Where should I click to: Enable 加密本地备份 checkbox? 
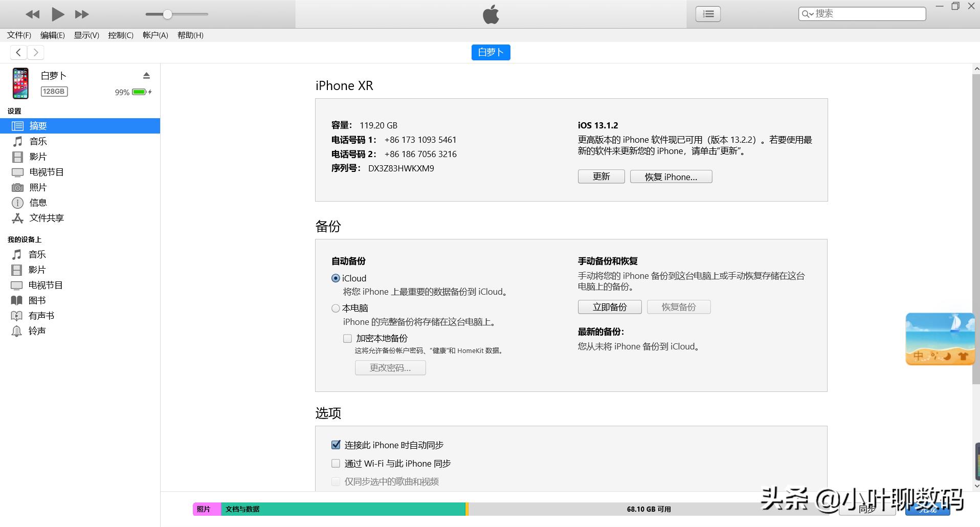point(347,338)
